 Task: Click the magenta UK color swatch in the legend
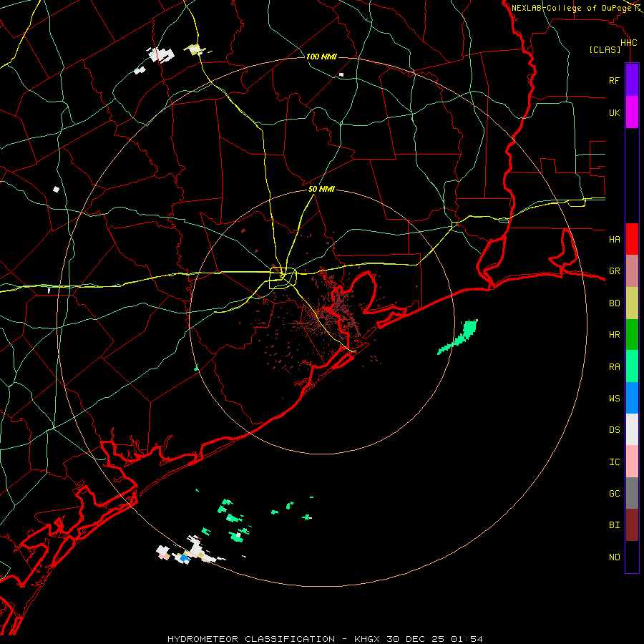coord(632,112)
